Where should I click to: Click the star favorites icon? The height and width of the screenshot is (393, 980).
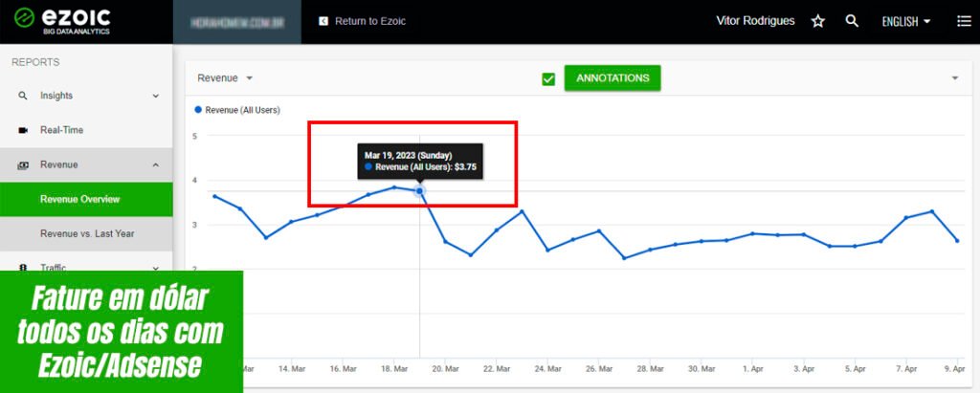(817, 21)
